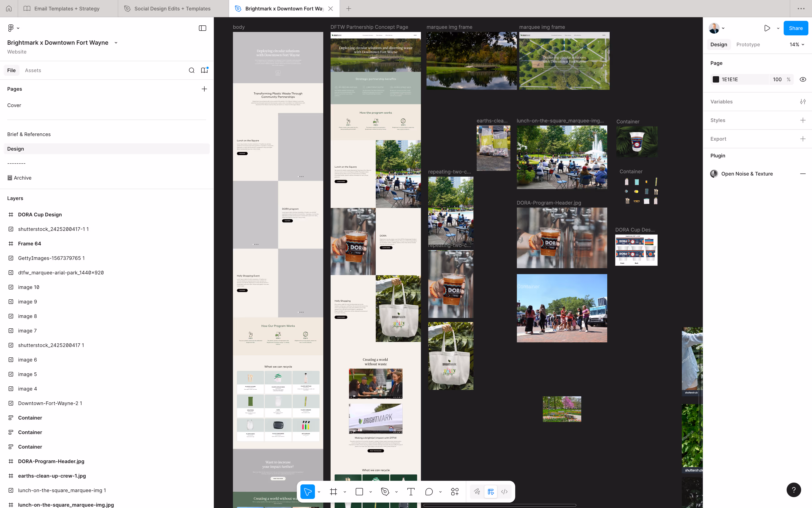Open Variables settings icon

click(803, 102)
